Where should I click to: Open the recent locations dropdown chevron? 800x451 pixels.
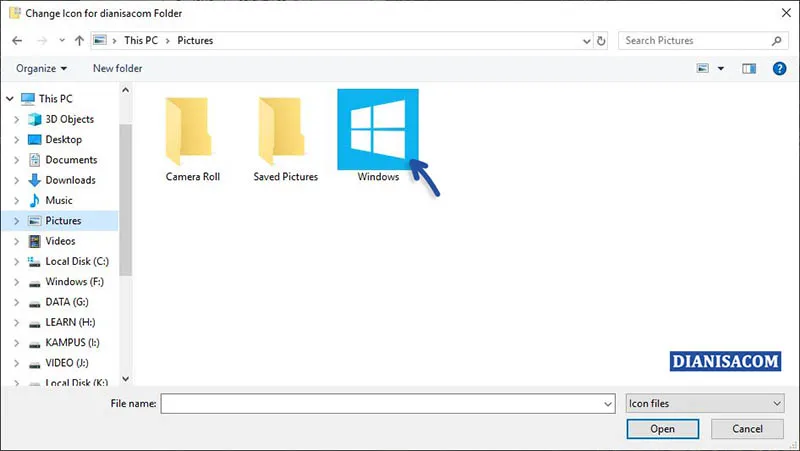point(62,40)
